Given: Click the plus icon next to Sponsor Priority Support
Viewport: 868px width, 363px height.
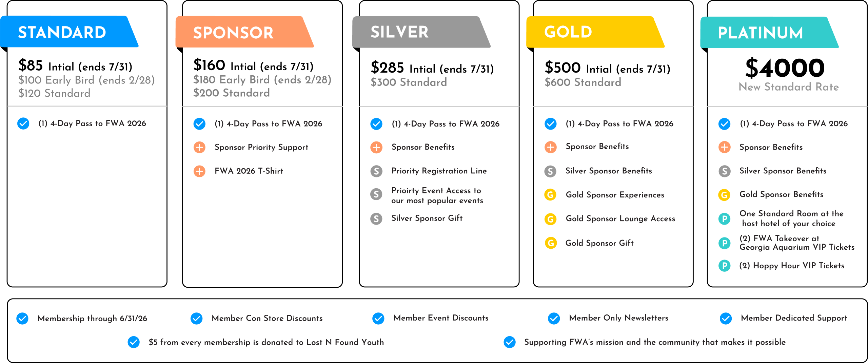Looking at the screenshot, I should pyautogui.click(x=199, y=148).
